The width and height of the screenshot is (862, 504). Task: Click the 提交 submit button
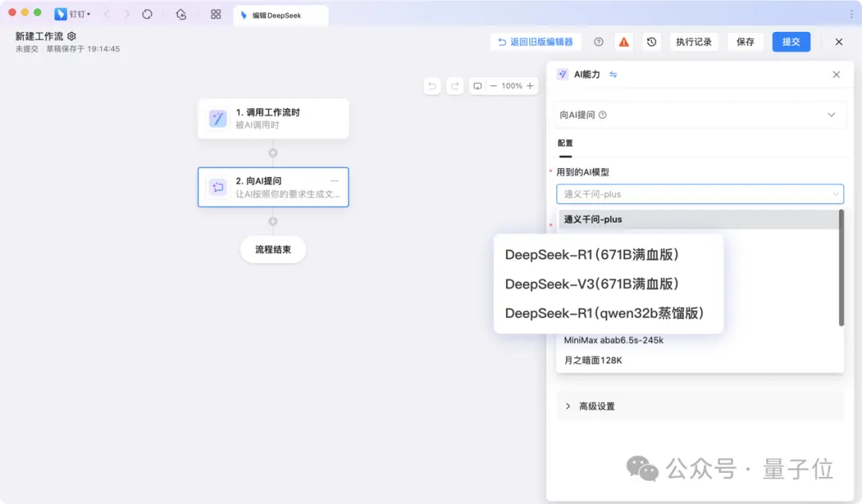pos(791,41)
